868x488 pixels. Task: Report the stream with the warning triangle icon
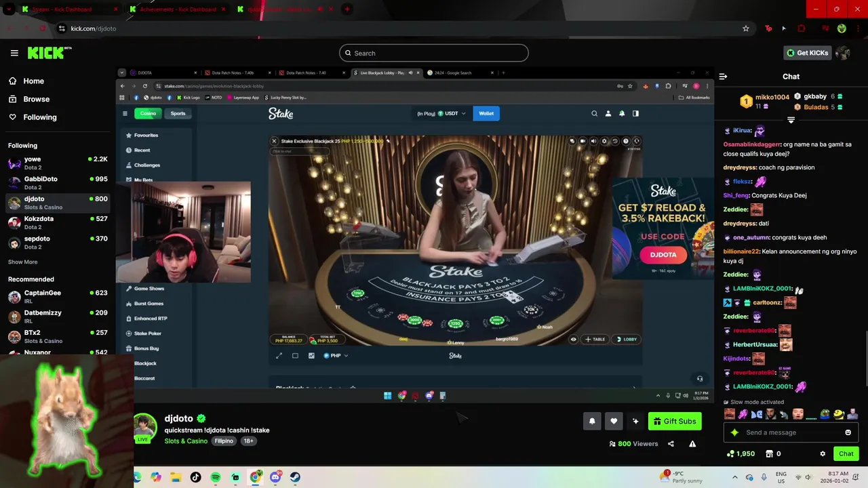[x=692, y=444]
